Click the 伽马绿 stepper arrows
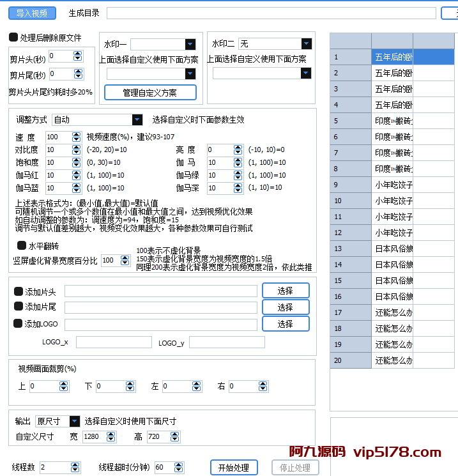 (x=238, y=175)
